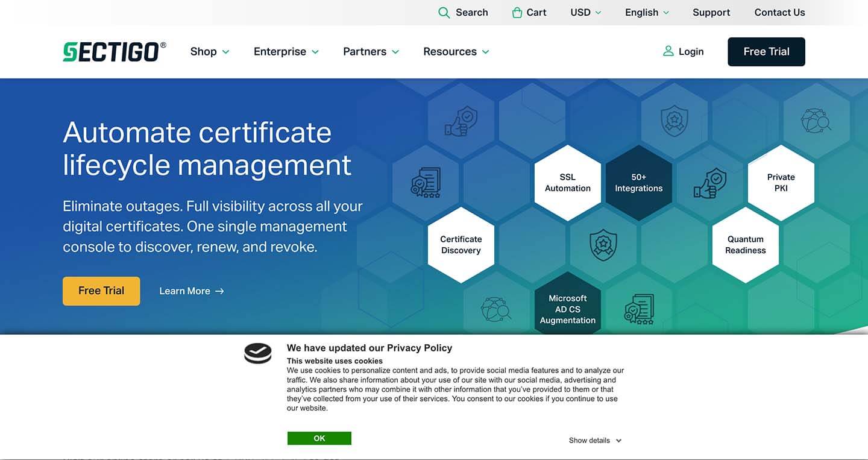Click the certificate document icon left of Certificate Discovery
868x460 pixels.
[x=426, y=183]
